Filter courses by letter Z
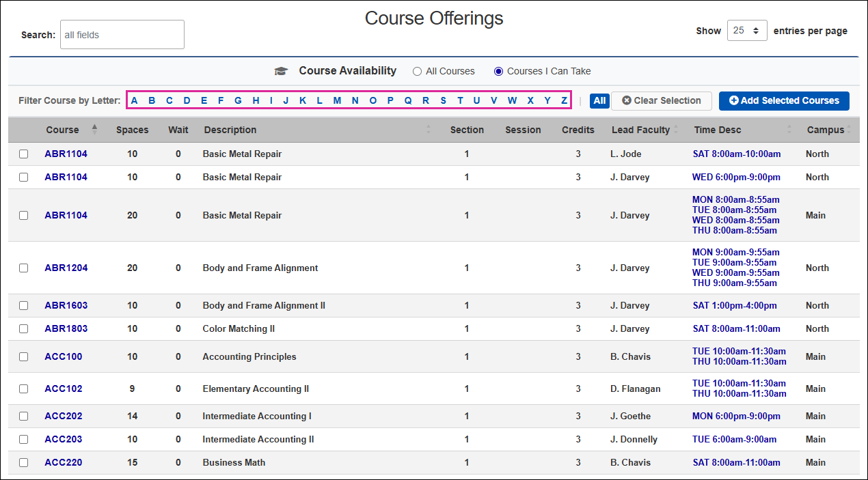 click(x=564, y=100)
